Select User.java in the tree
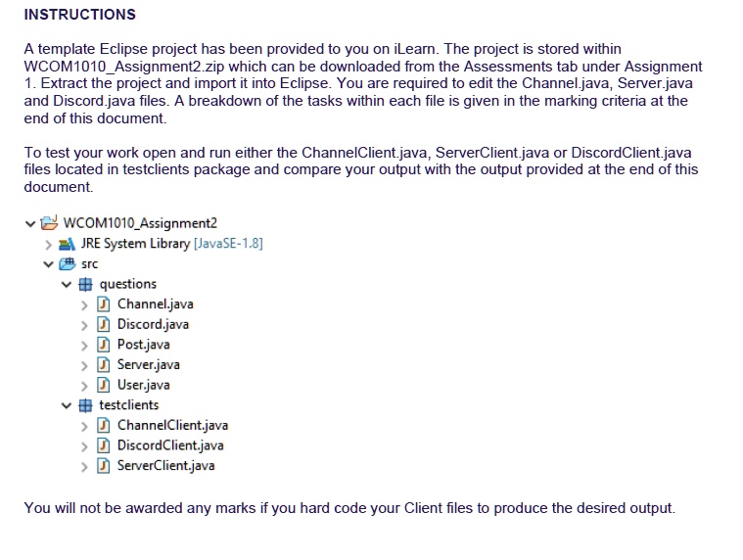The image size is (743, 560). (x=144, y=385)
